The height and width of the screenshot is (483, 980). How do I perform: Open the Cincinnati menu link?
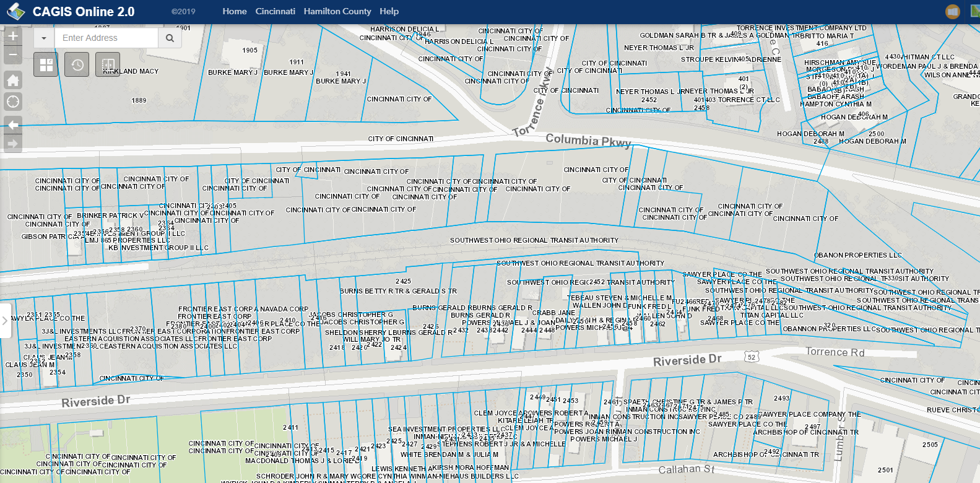pyautogui.click(x=275, y=11)
